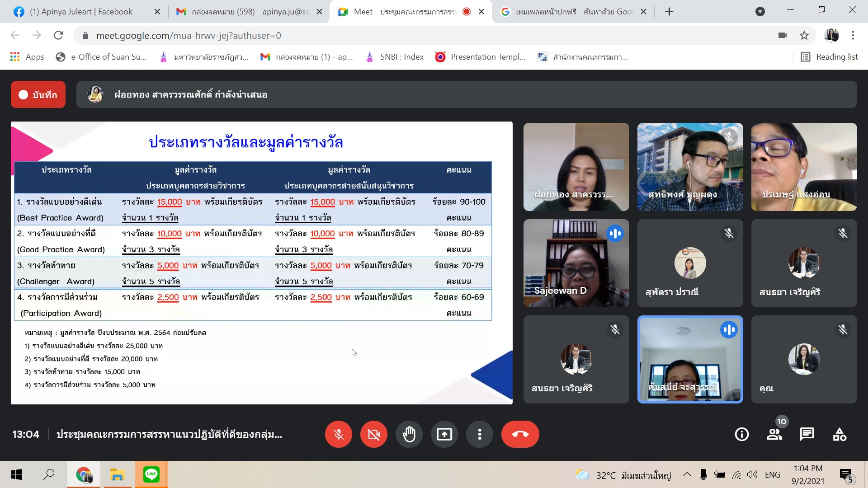Open LINE app in taskbar
Viewport: 868px width, 488px height.
(151, 474)
